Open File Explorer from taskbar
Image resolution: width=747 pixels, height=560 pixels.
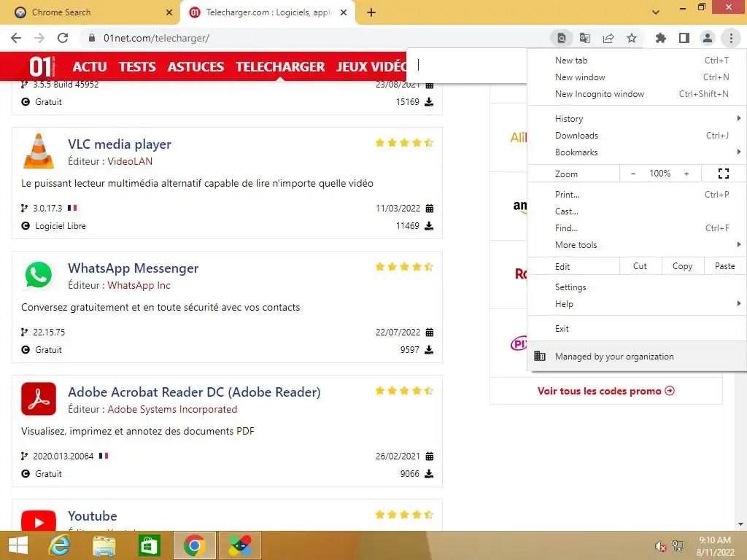[104, 545]
